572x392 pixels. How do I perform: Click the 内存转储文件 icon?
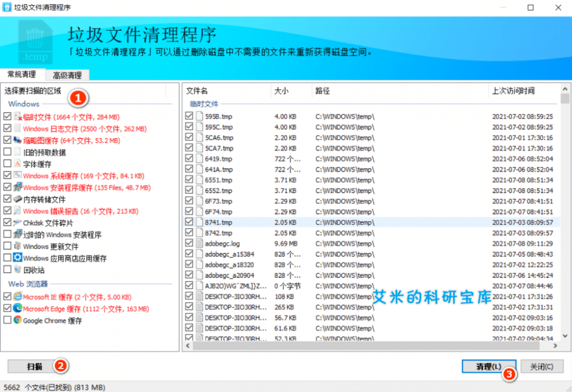pos(17,199)
